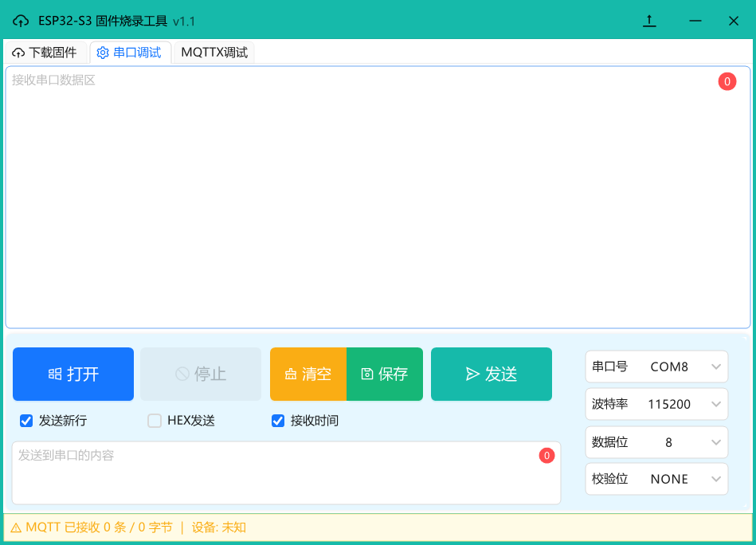This screenshot has height=545, width=756.
Task: Click the red counter badge in send box
Action: coord(546,455)
